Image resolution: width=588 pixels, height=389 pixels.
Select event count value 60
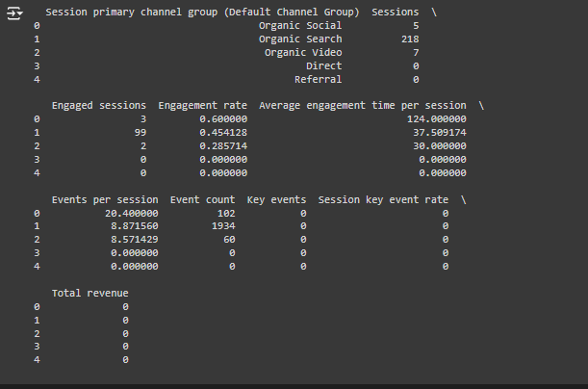(x=229, y=240)
